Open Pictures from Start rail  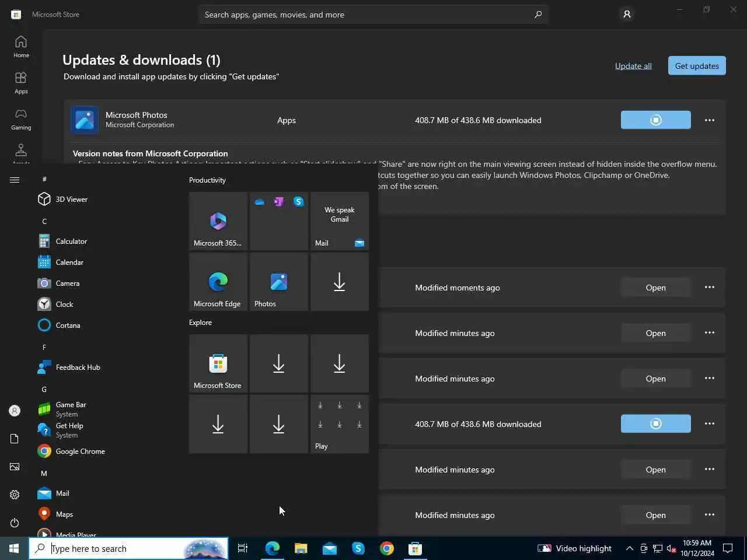pos(15,467)
